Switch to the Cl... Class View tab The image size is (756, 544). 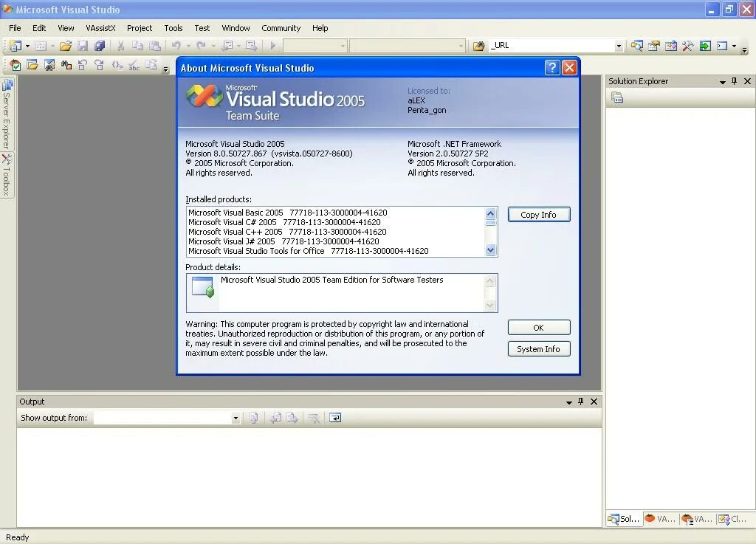733,519
